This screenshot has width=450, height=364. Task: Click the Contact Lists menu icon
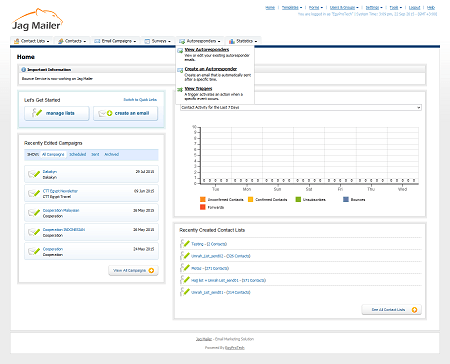point(16,41)
